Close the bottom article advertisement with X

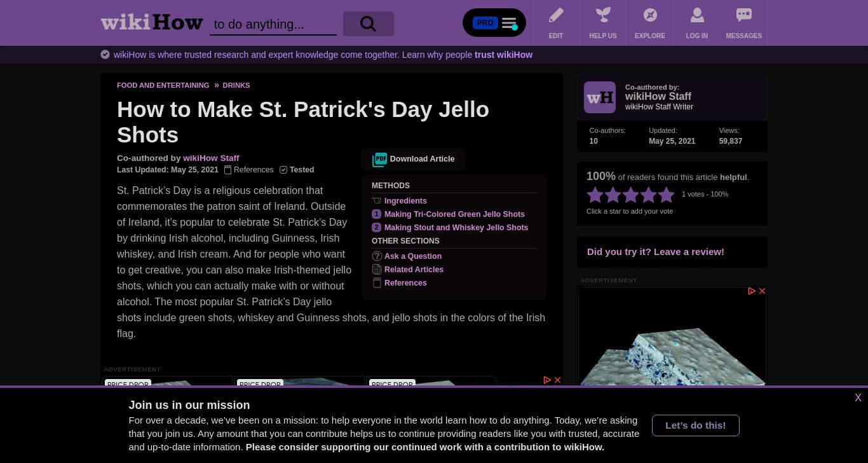557,380
